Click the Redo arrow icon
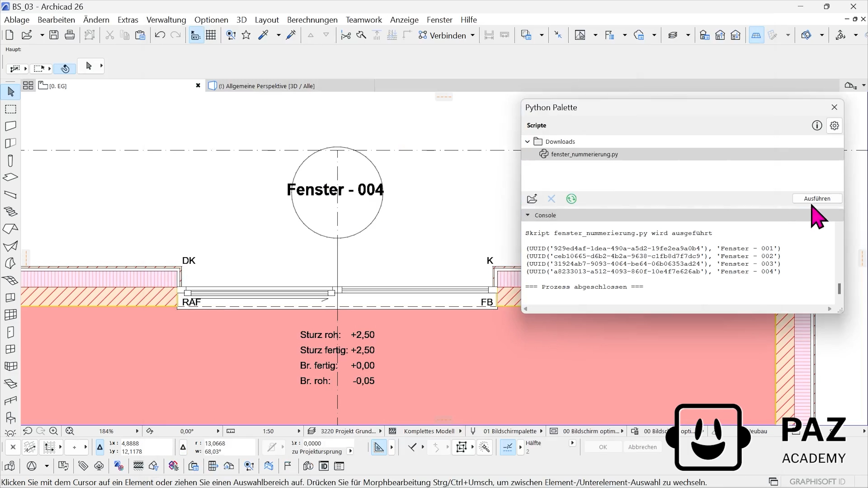 [175, 35]
